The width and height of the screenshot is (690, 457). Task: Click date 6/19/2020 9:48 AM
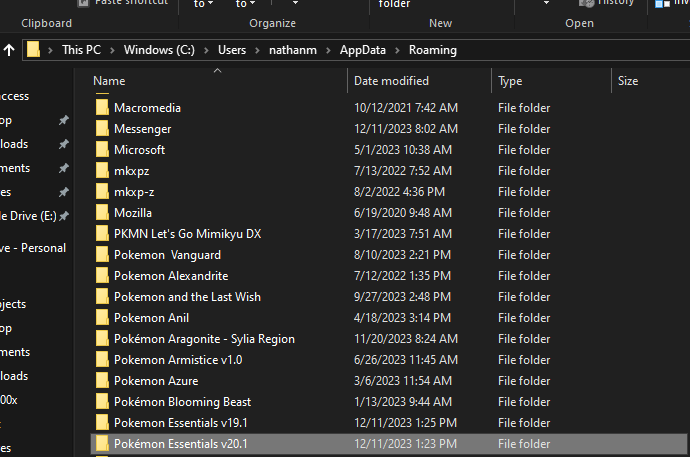[x=403, y=213]
